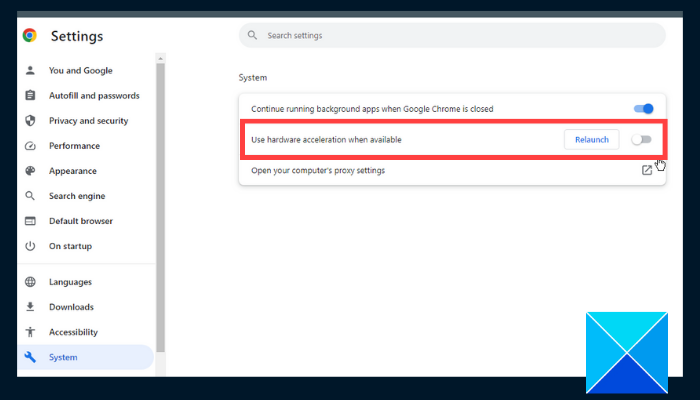Go to Accessibility settings
The image size is (700, 400).
[x=73, y=332]
